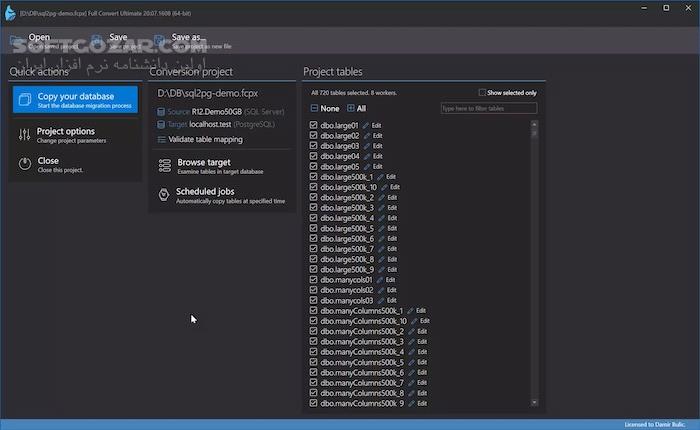Click the Browse target list icon

coord(165,166)
